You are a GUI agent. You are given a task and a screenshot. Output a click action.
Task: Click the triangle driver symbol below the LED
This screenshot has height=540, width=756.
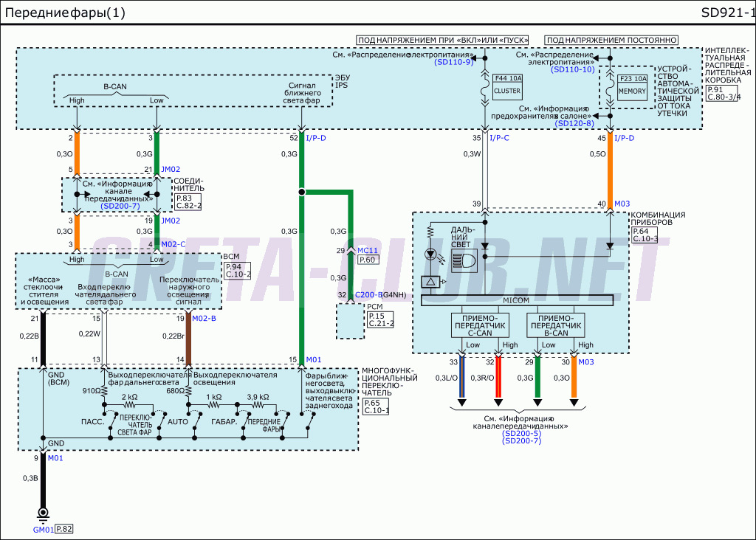(x=429, y=282)
